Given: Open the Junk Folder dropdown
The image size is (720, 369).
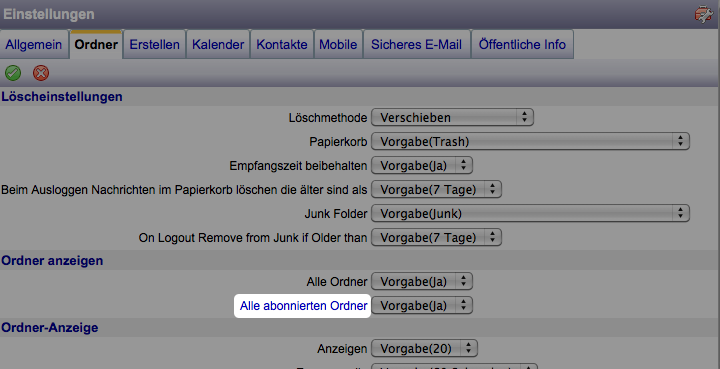Looking at the screenshot, I should (530, 213).
